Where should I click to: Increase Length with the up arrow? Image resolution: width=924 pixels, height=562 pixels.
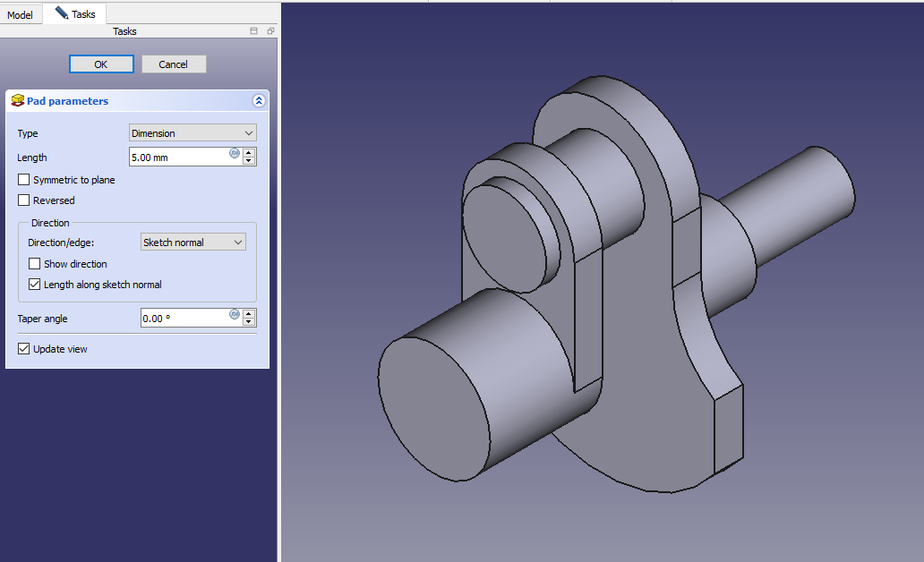(x=249, y=152)
